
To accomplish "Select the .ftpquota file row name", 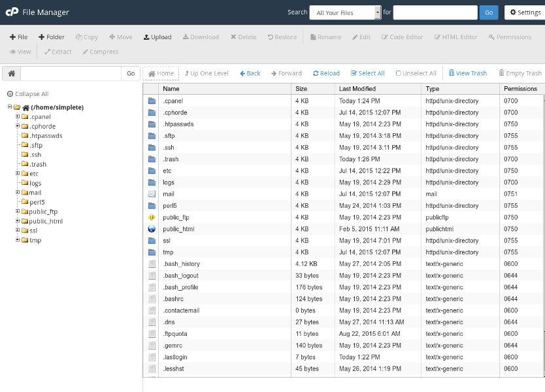I will tap(175, 334).
